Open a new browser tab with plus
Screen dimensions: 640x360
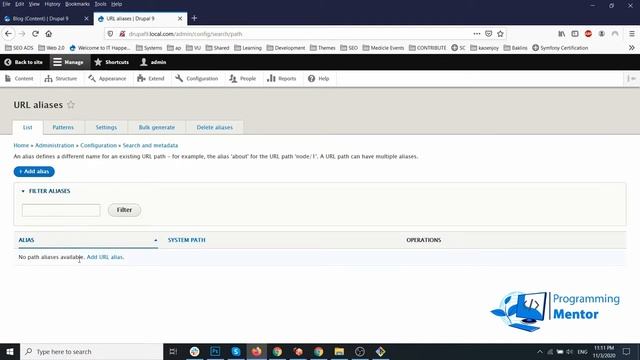point(194,18)
